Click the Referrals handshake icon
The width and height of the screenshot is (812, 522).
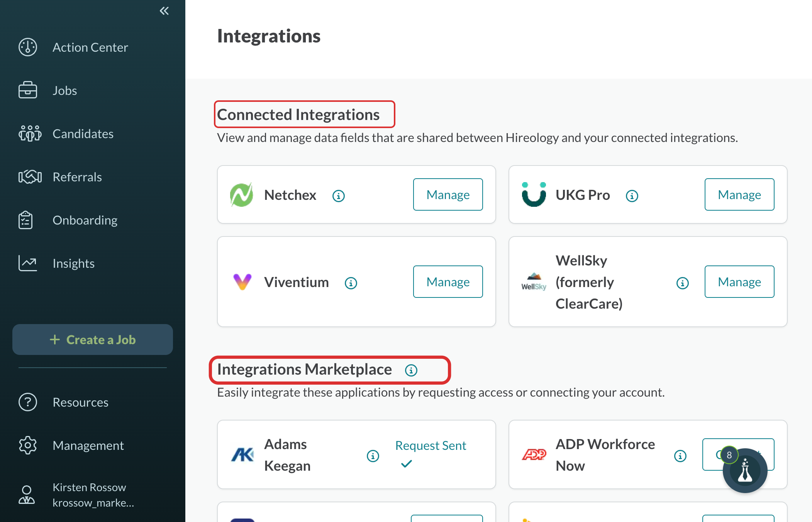(x=30, y=177)
